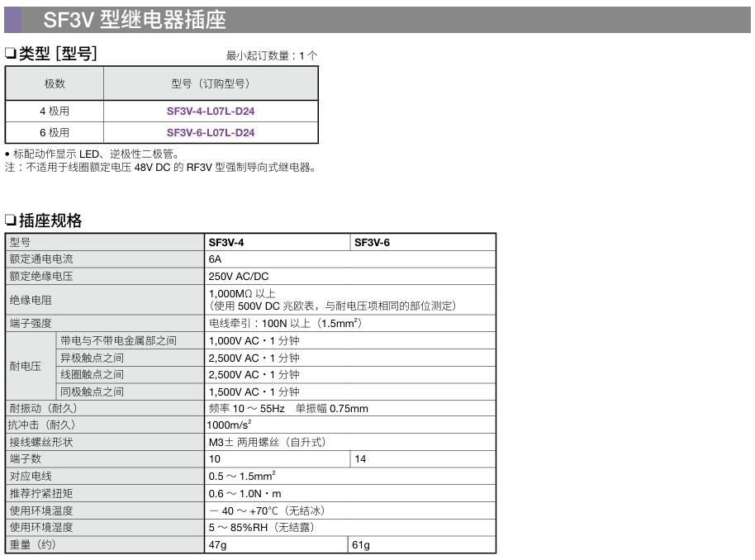Select the 极数 column header

(x=55, y=83)
